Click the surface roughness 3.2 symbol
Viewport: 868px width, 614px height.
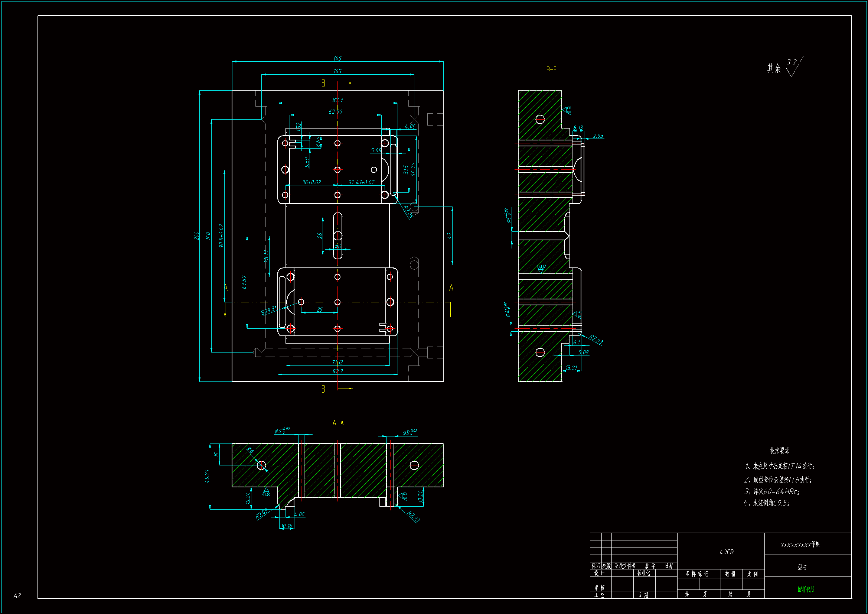[792, 66]
